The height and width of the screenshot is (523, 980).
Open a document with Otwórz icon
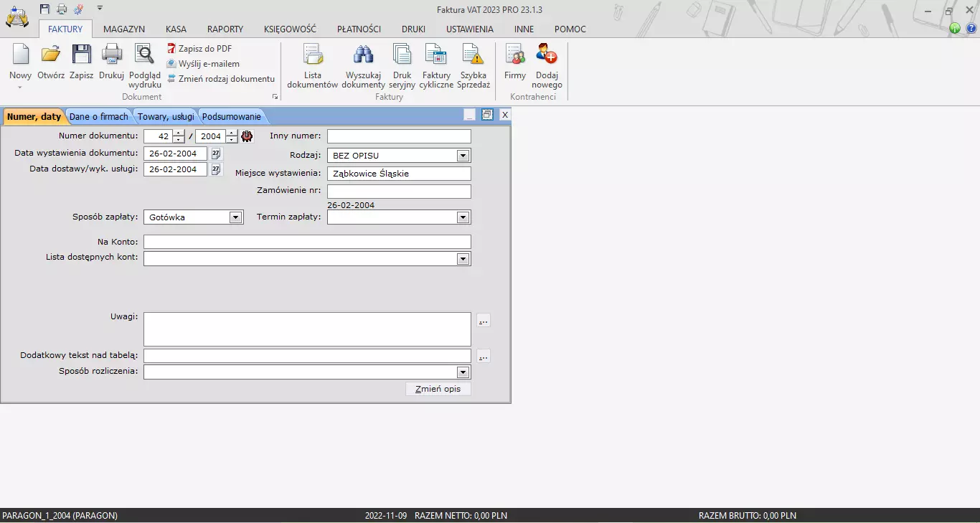(51, 55)
